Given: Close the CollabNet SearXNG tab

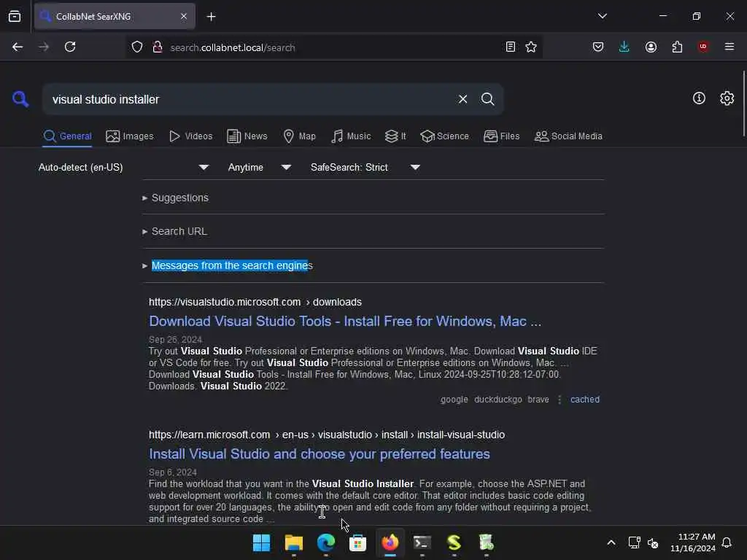Looking at the screenshot, I should [x=184, y=16].
